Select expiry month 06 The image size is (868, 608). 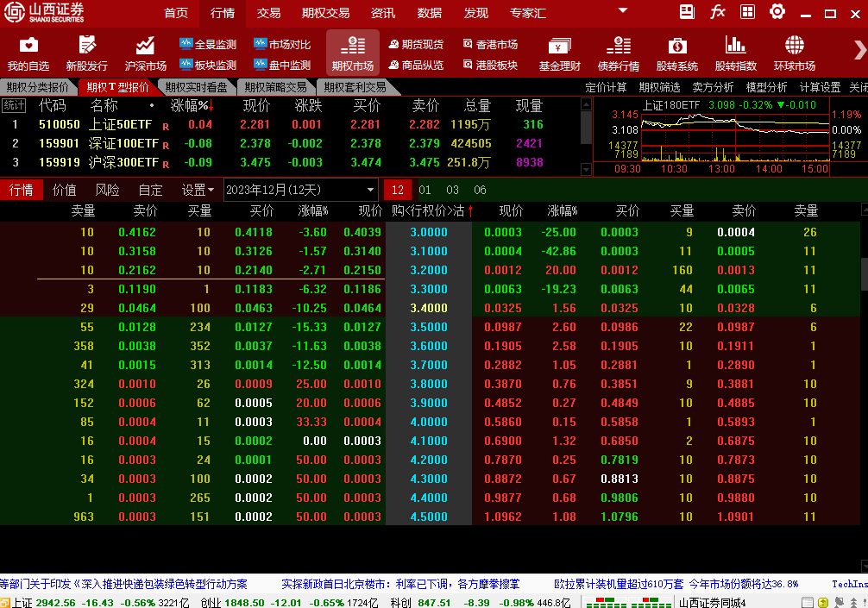480,190
